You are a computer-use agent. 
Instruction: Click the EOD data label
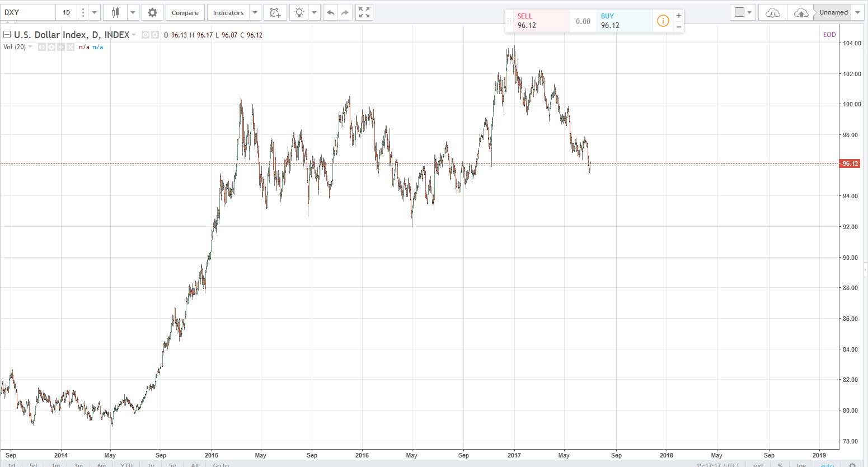coord(829,35)
